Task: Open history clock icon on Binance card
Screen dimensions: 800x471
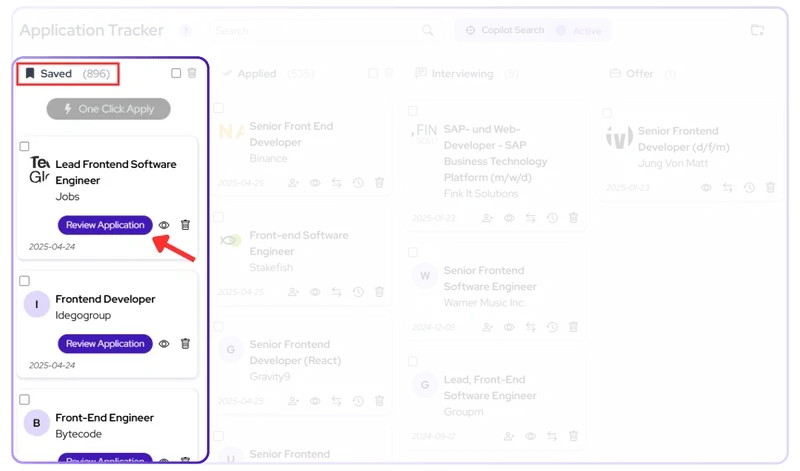Action: pyautogui.click(x=358, y=183)
